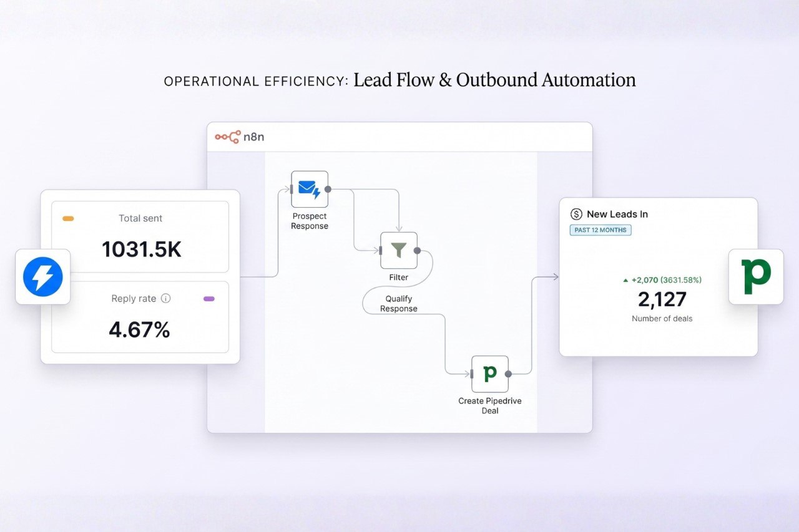Click the n8n logo icon

pyautogui.click(x=227, y=137)
